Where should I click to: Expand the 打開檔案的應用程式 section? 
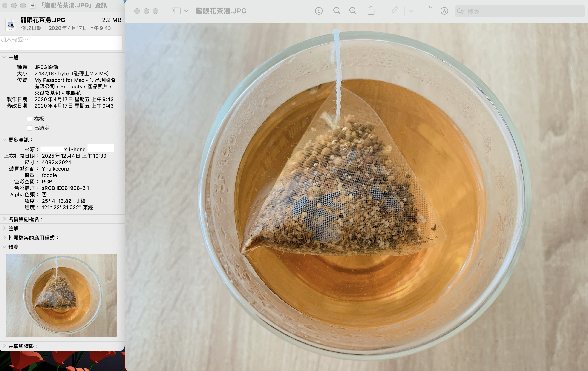click(4, 237)
